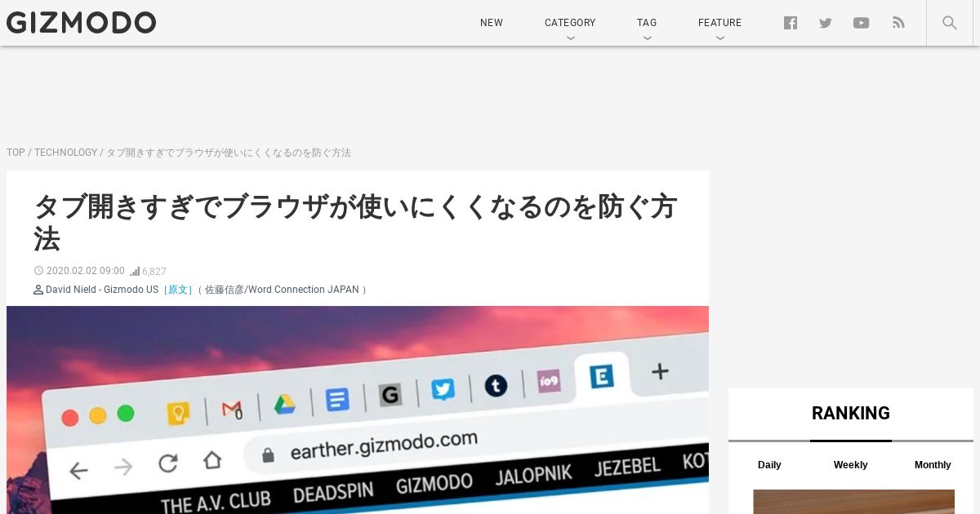Viewport: 980px width, 514px height.
Task: Open the Gizmodo Twitter icon
Action: [826, 23]
